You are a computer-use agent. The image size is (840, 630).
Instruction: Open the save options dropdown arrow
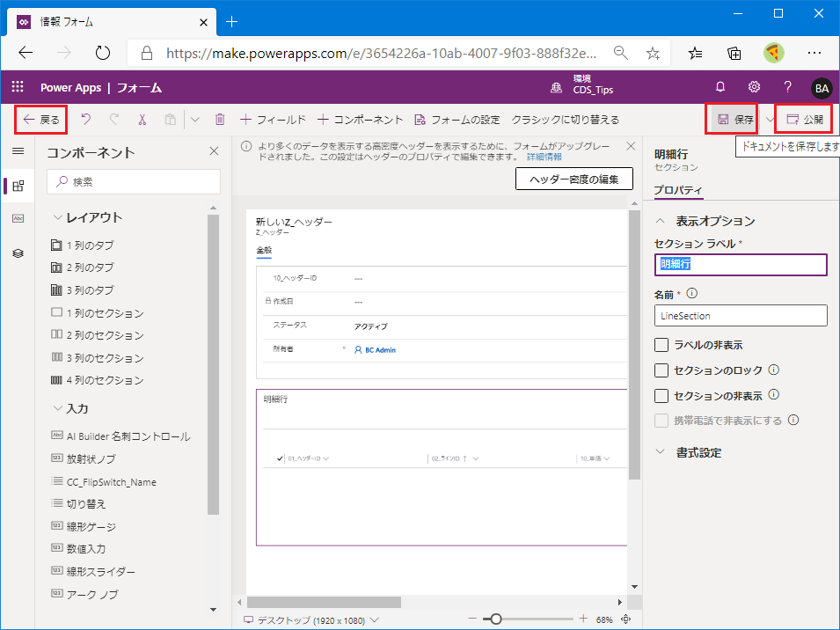(x=770, y=120)
